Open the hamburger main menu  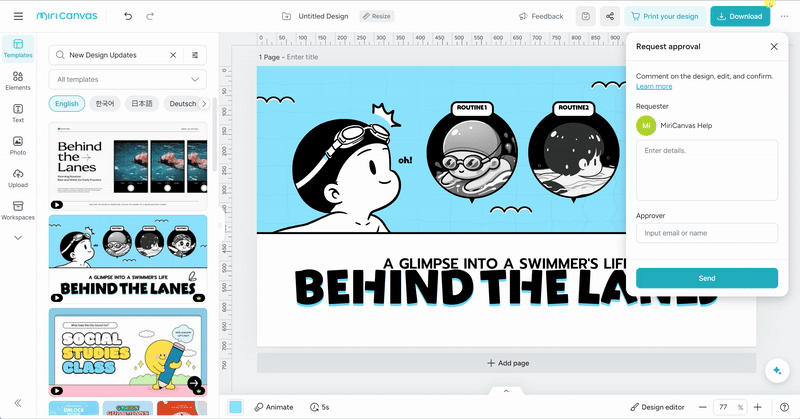(x=17, y=16)
